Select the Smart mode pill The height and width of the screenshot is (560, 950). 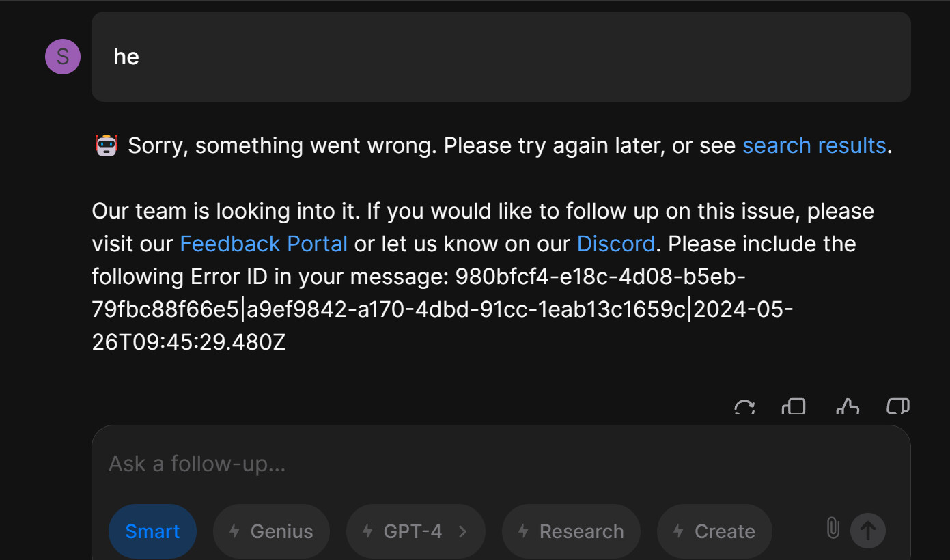click(152, 531)
